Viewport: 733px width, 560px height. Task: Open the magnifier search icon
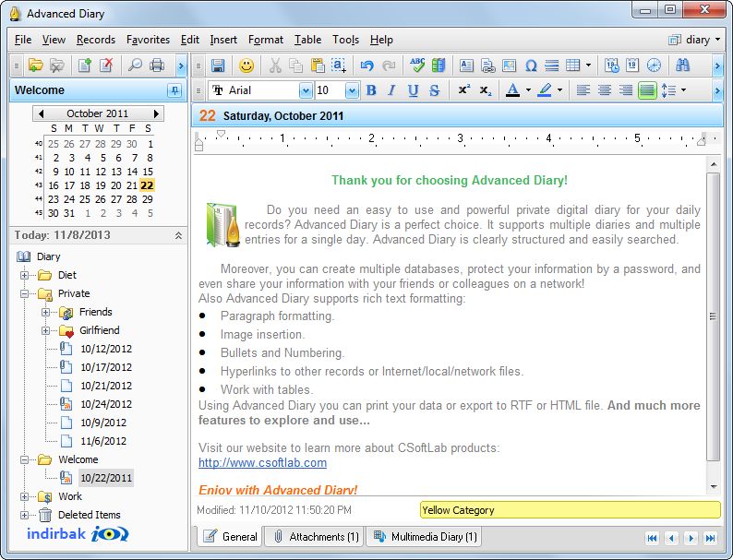(x=135, y=66)
